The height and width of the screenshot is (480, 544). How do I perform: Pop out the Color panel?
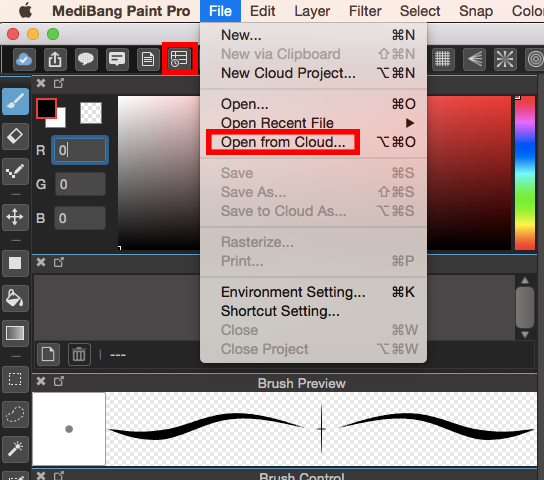[x=59, y=83]
